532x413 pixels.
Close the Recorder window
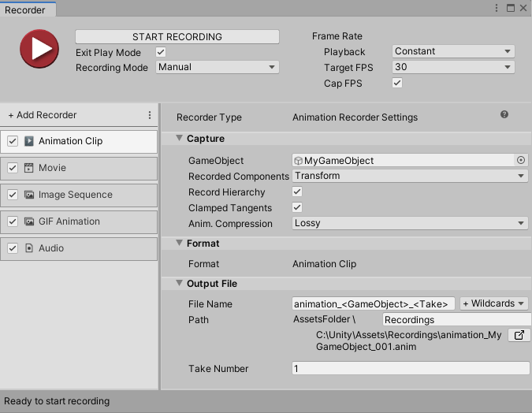coord(523,8)
